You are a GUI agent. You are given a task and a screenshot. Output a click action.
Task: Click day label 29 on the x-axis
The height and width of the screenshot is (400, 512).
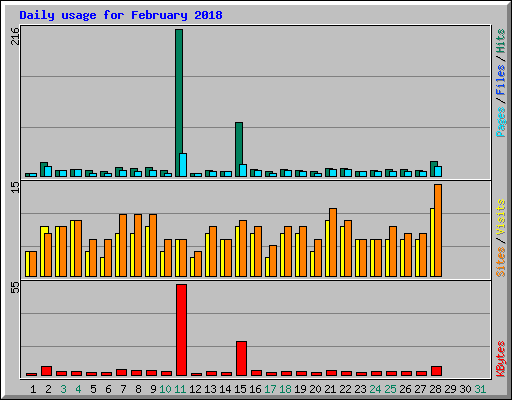[x=450, y=389]
